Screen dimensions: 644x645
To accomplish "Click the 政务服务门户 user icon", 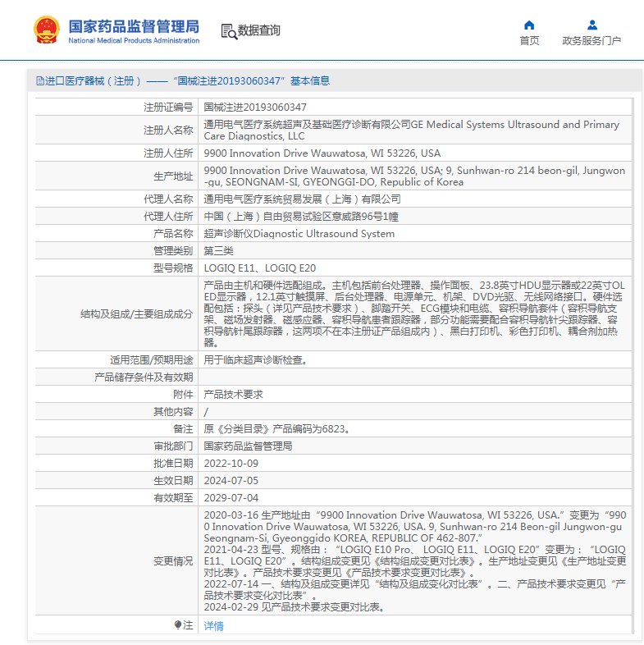I will coord(592,25).
